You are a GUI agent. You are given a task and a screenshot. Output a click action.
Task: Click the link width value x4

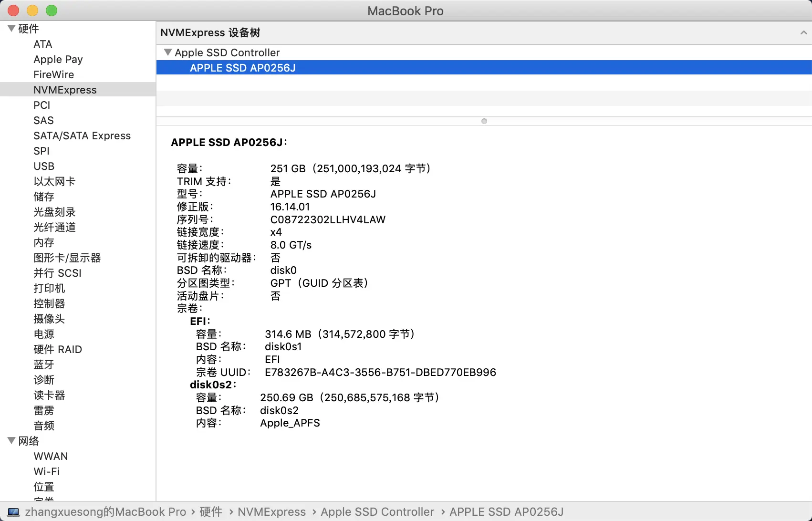(x=276, y=232)
